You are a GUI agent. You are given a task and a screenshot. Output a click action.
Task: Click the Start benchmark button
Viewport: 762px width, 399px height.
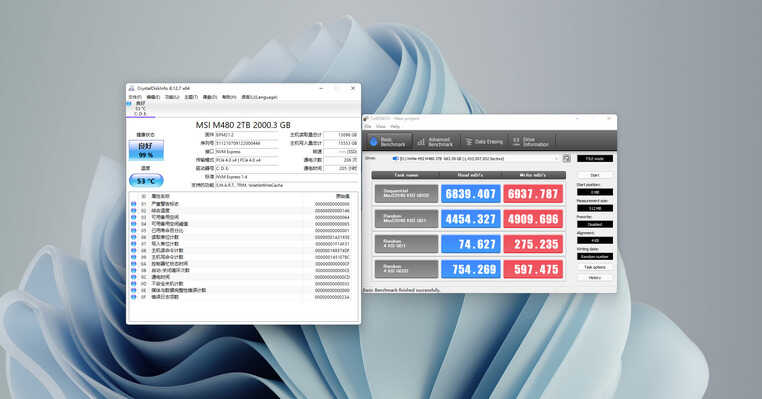point(595,175)
